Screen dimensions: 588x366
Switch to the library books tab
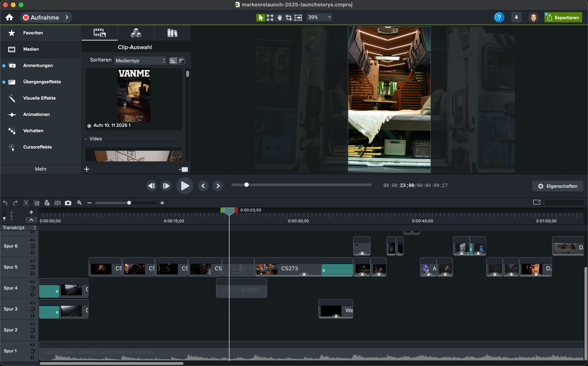172,33
